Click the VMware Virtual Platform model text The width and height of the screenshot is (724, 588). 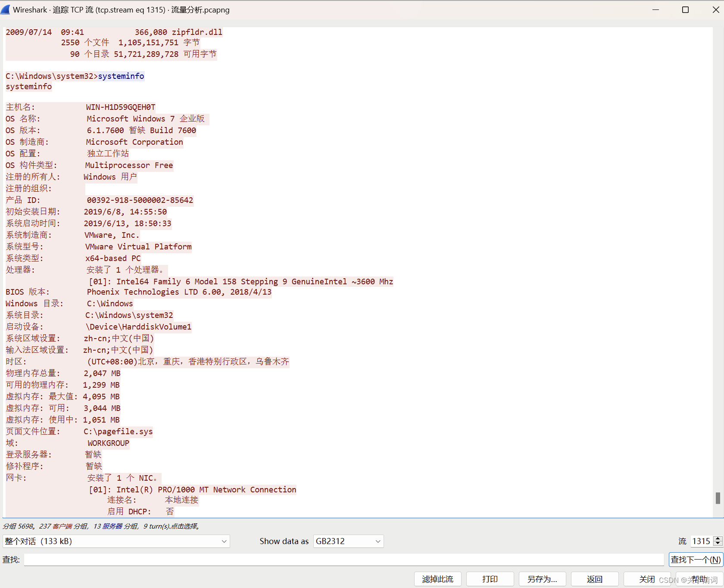pyautogui.click(x=138, y=246)
